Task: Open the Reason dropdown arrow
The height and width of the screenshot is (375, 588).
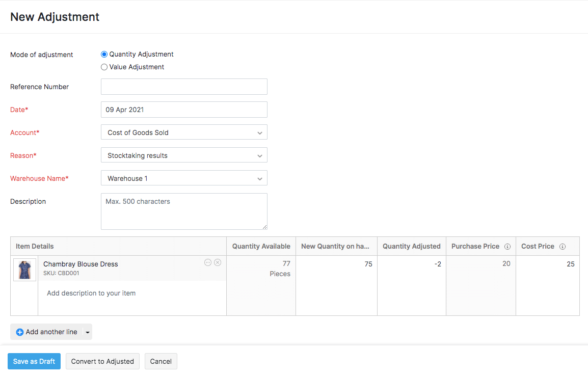Action: coord(261,155)
